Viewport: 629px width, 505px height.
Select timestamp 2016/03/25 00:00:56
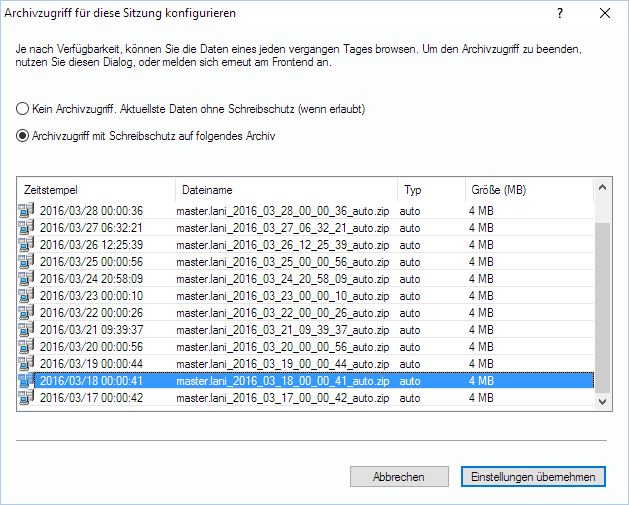[91, 262]
